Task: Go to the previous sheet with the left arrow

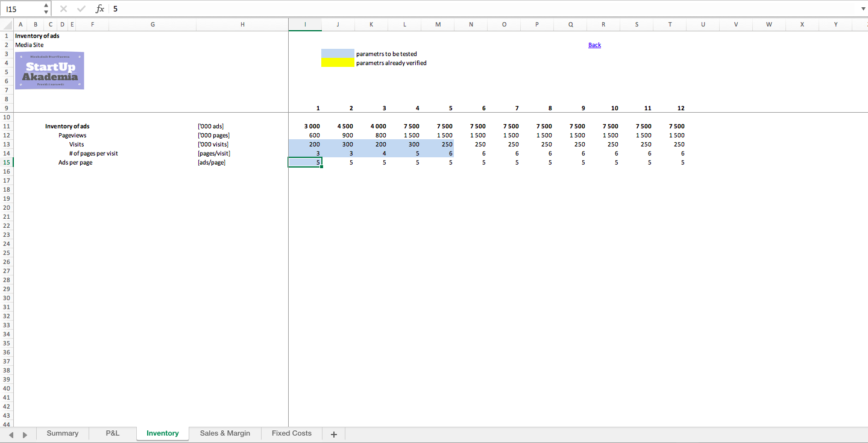Action: tap(10, 434)
